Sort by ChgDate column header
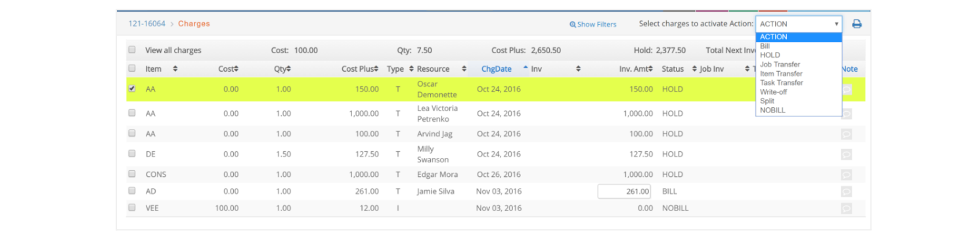This screenshot has height=240, width=980. point(497,69)
